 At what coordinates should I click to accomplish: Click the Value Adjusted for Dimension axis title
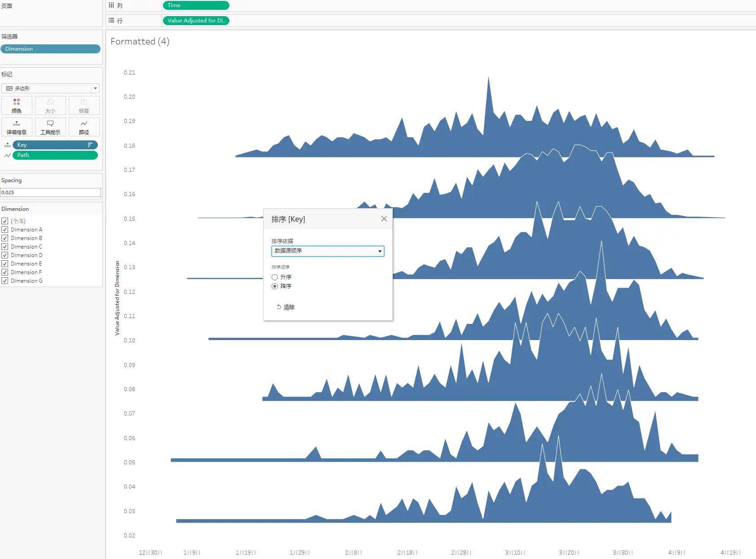coord(117,298)
